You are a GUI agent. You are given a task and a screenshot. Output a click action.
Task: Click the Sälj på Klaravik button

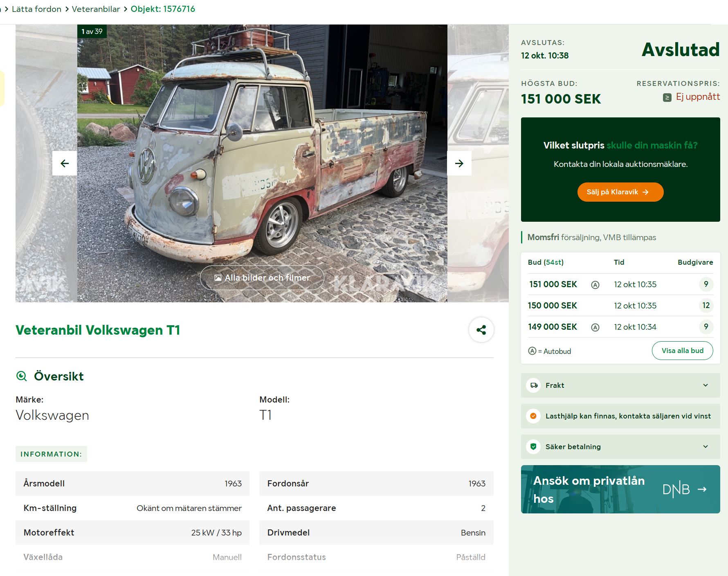(x=620, y=192)
